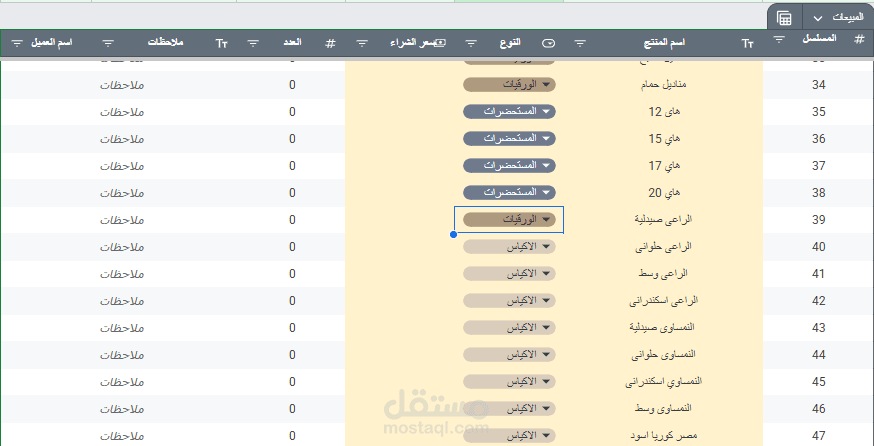Image resolution: width=874 pixels, height=446 pixels.
Task: Select product cell الراعى صيدلية
Action: tap(663, 220)
